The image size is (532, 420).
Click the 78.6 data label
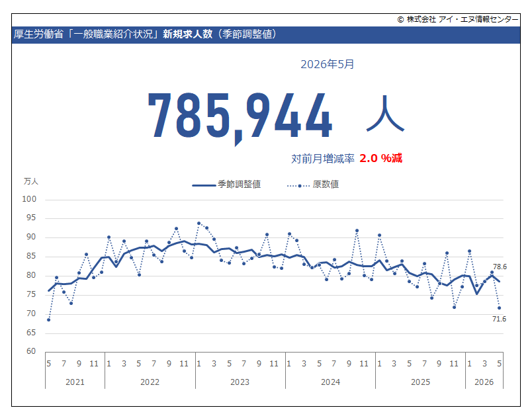[x=500, y=267]
